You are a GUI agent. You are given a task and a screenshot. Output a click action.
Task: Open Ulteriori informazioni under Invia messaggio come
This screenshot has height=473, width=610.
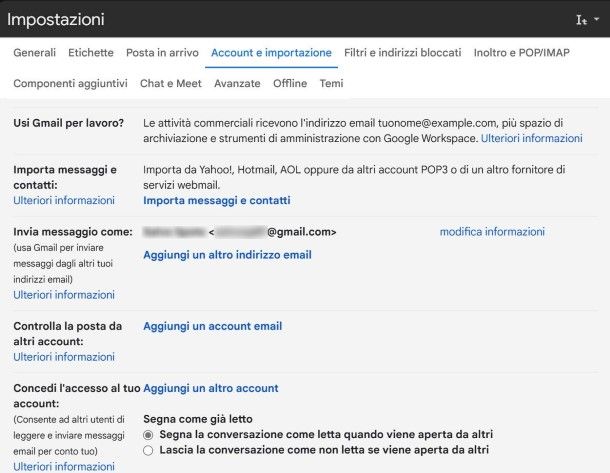64,295
